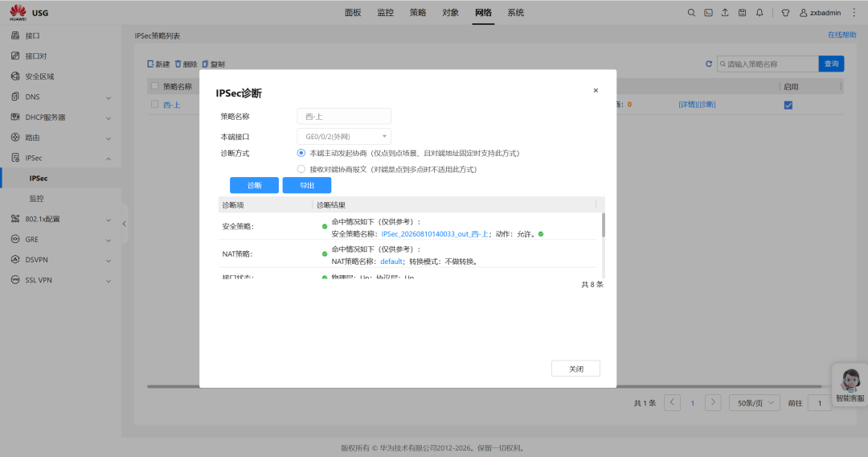Click the 策略名称 input field in dialog
This screenshot has width=868, height=457.
pos(344,117)
